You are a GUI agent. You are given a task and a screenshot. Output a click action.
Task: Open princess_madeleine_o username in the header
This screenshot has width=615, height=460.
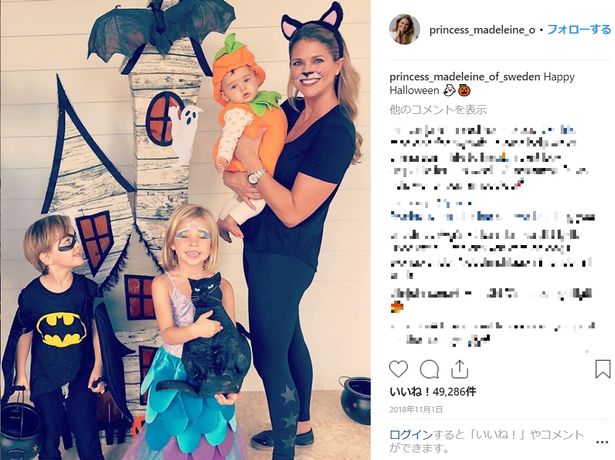coord(482,30)
